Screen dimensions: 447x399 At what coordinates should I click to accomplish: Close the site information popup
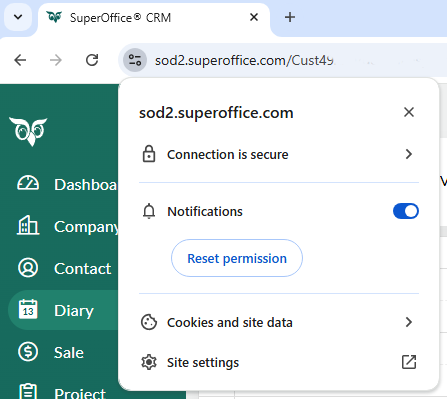(409, 112)
